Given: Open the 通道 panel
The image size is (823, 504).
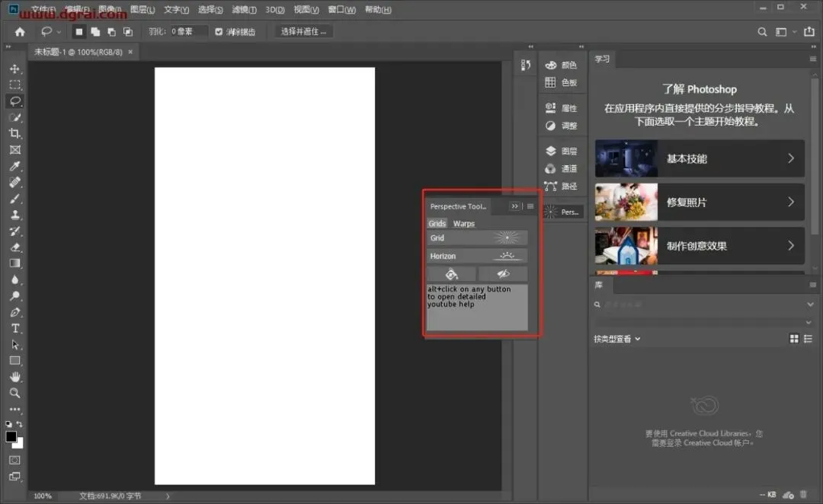Looking at the screenshot, I should (561, 168).
